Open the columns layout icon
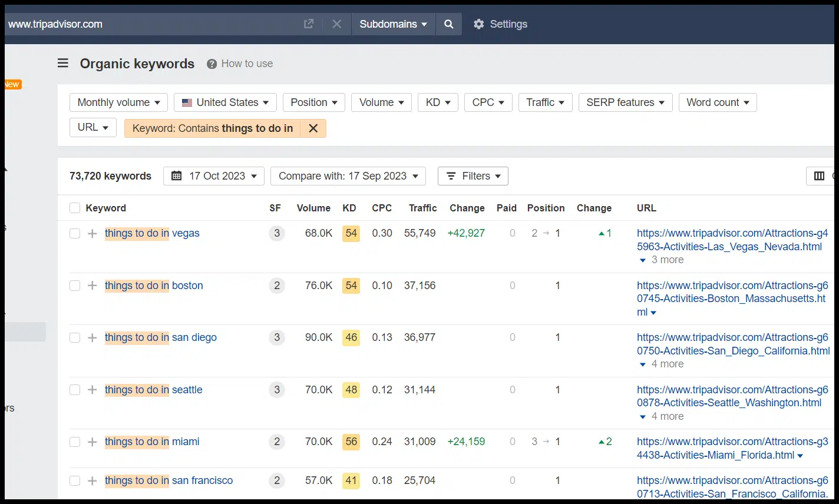The image size is (839, 504). click(x=819, y=176)
